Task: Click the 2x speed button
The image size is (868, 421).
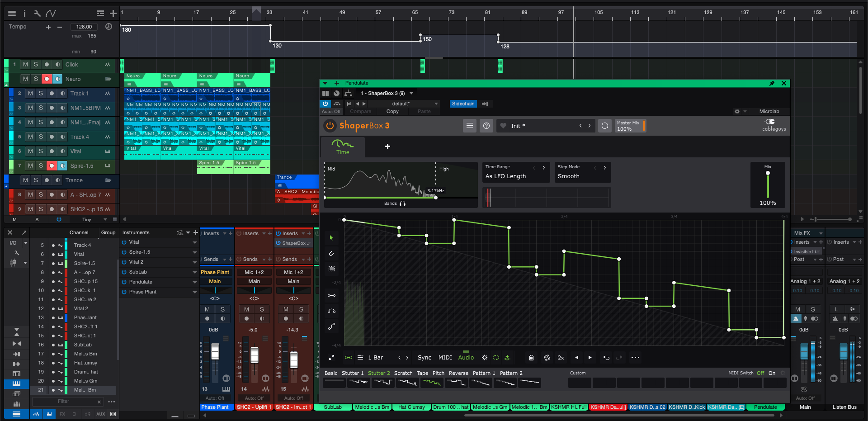Action: (561, 358)
